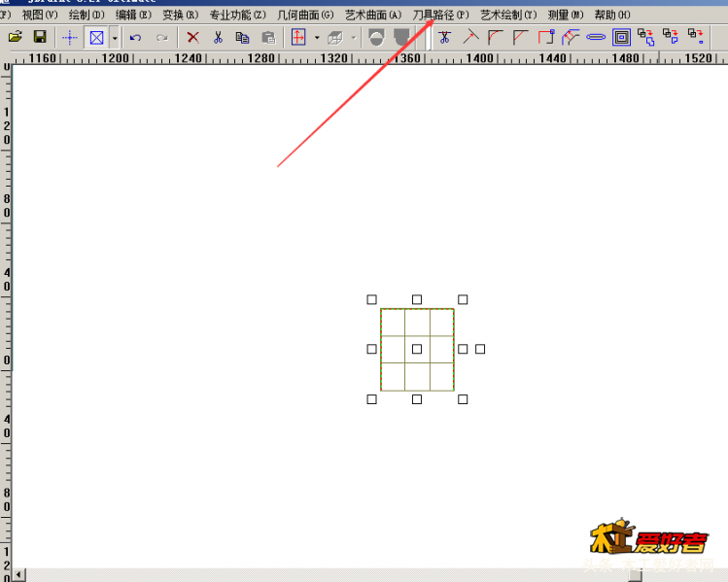Screen dimensions: 728x582
Task: Toggle the crossed-box display mode button
Action: coord(96,38)
